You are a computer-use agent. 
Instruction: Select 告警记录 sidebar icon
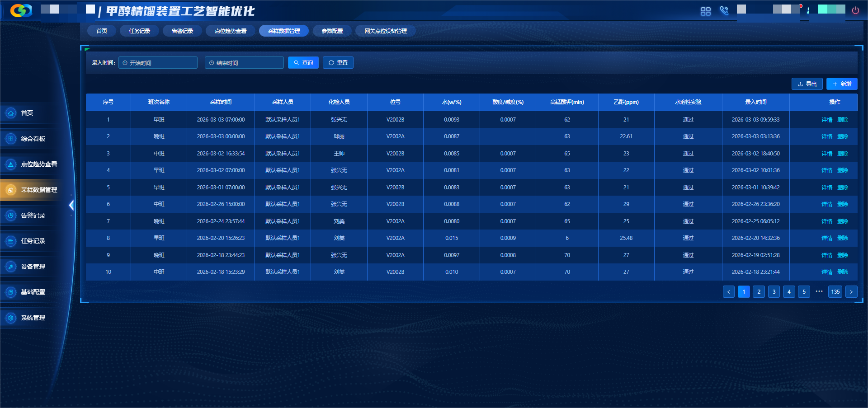(11, 216)
